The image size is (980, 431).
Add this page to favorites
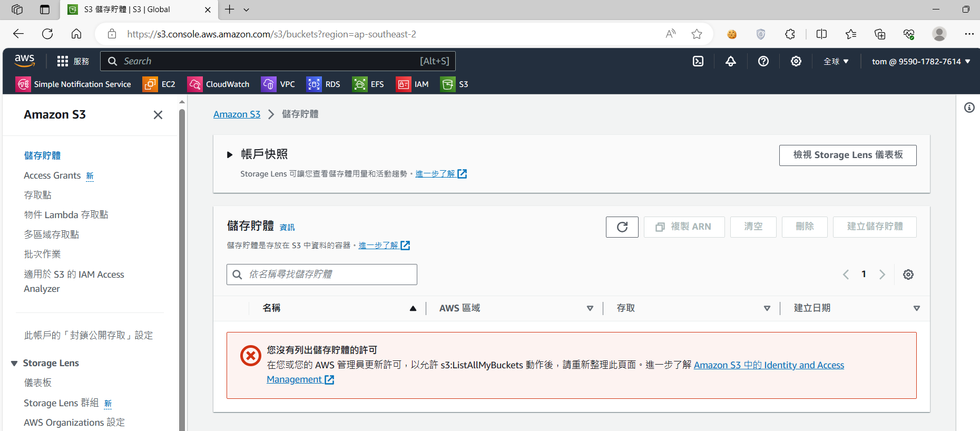(697, 34)
